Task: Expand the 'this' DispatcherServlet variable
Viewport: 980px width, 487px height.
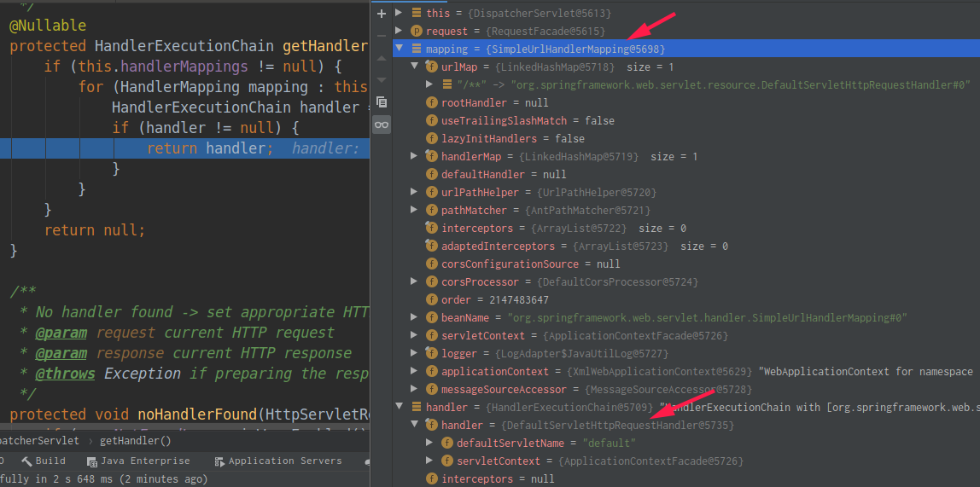Action: (399, 13)
